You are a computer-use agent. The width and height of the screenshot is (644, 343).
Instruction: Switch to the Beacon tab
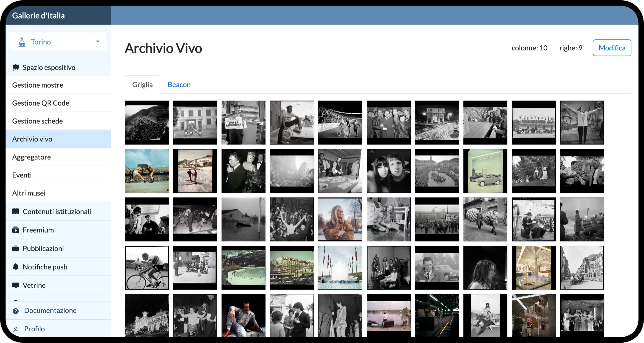(179, 85)
